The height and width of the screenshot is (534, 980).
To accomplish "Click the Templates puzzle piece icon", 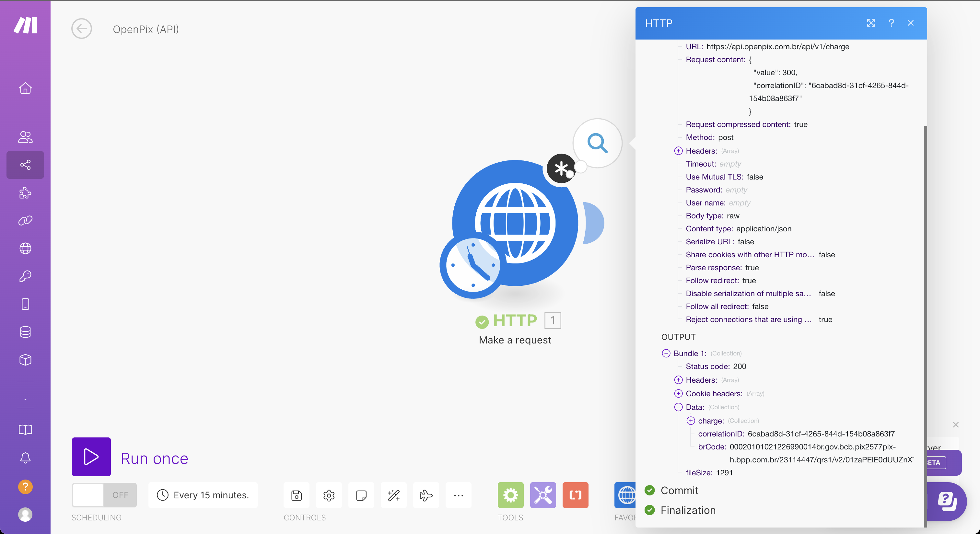I will tap(25, 193).
